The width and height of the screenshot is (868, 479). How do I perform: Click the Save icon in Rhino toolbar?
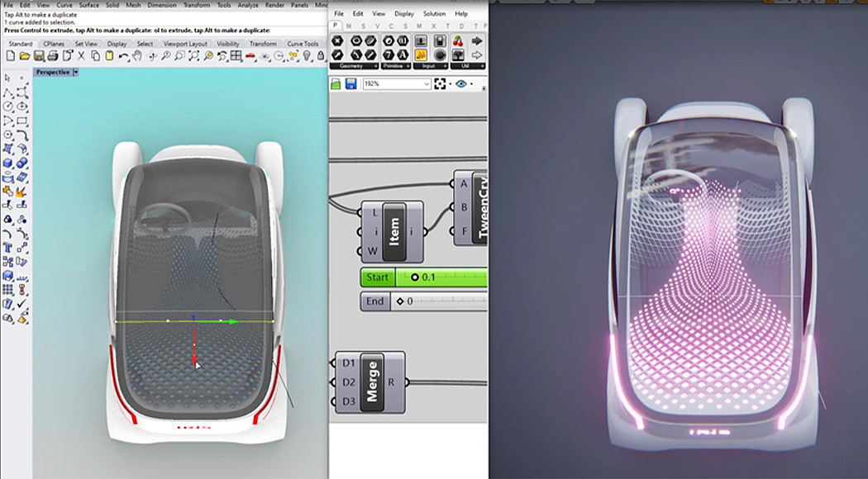click(x=39, y=56)
